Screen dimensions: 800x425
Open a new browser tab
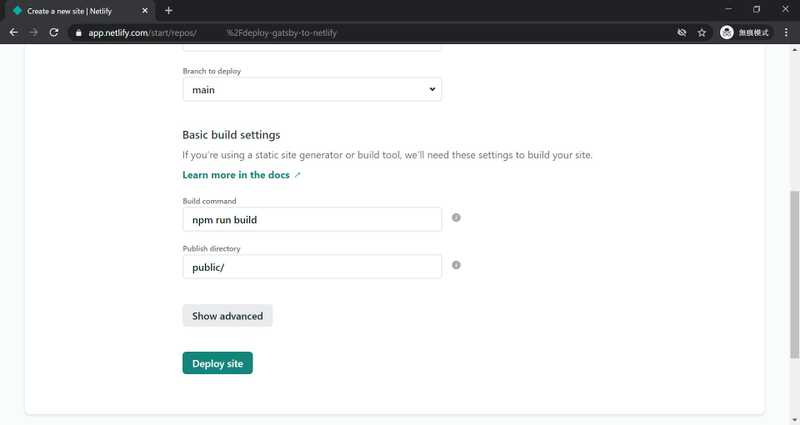point(168,10)
